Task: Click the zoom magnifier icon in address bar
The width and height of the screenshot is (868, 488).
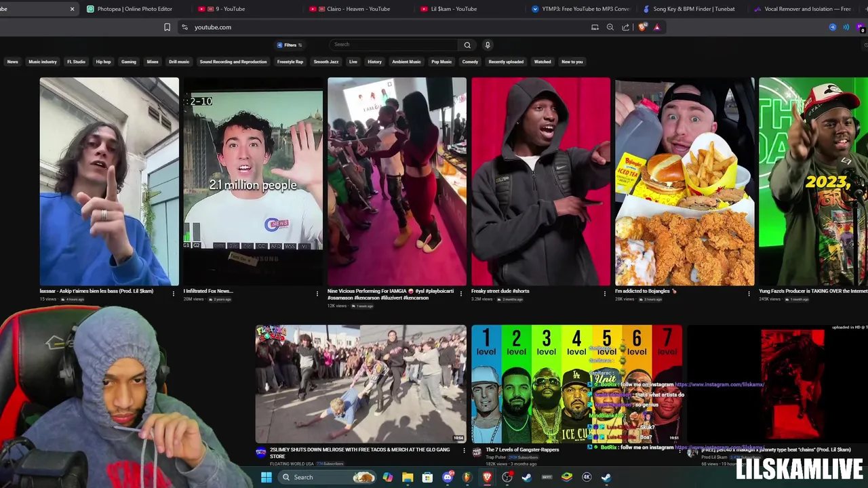Action: coord(610,27)
